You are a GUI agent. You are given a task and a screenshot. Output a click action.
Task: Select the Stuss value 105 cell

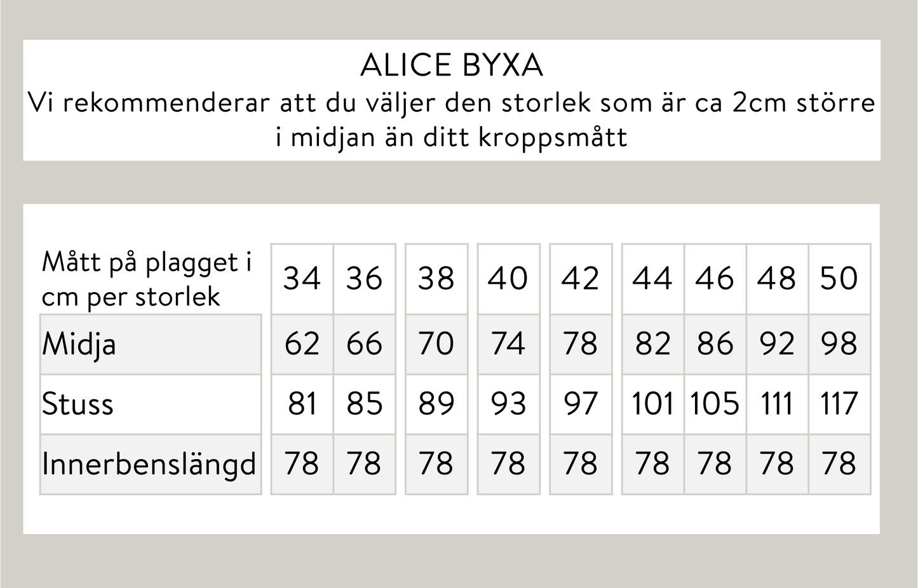715,404
